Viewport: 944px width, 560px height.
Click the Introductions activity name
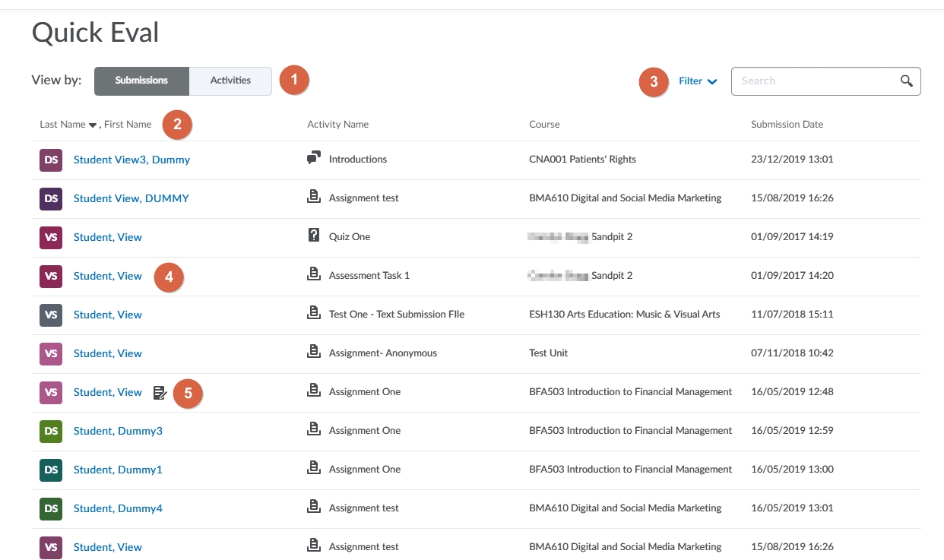click(358, 160)
